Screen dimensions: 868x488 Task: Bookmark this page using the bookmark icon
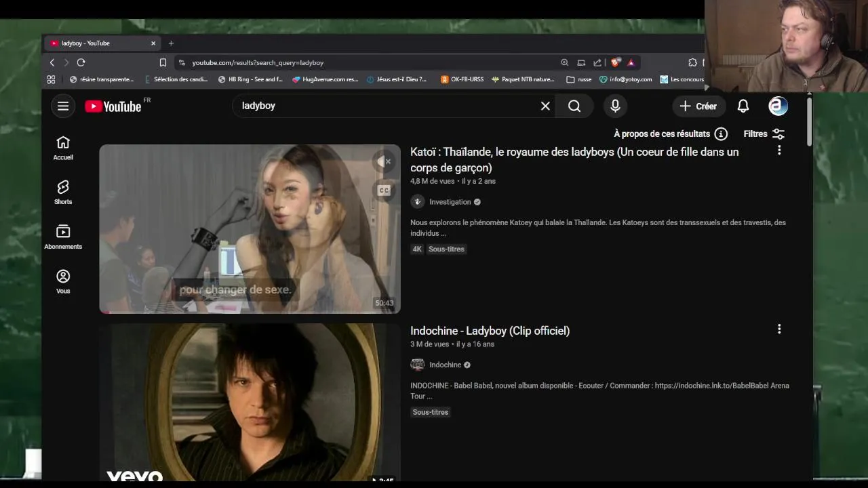[163, 62]
